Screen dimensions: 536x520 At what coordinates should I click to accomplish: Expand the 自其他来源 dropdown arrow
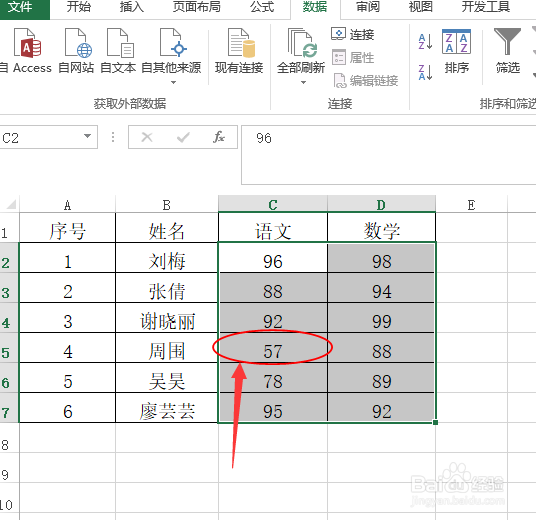click(173, 82)
